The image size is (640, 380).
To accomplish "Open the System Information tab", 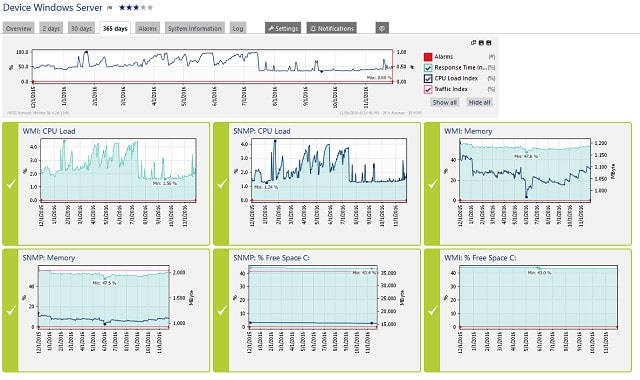I will coord(195,28).
